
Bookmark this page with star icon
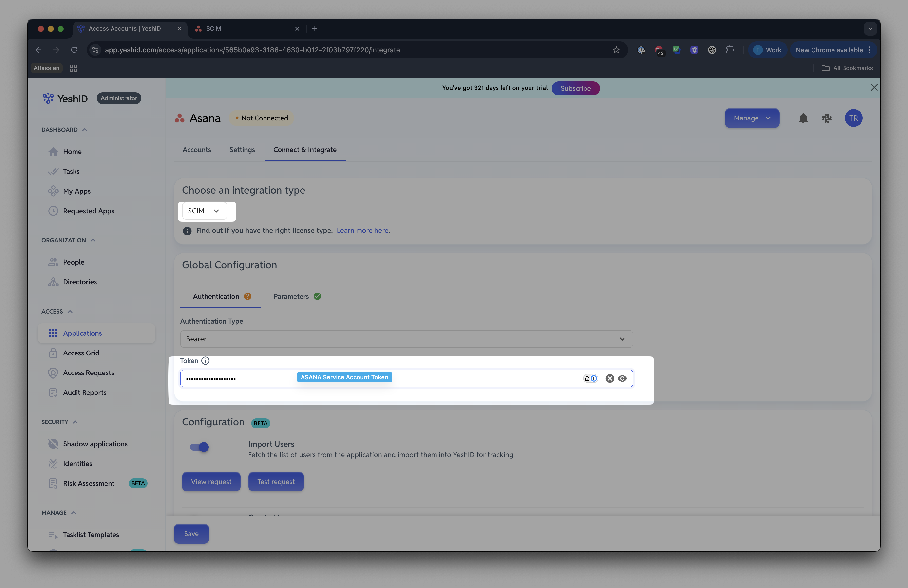616,50
